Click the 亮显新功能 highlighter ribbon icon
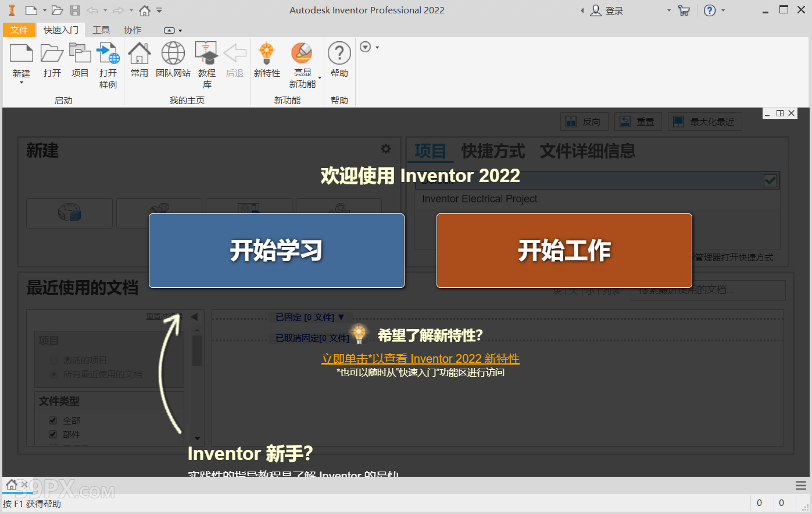Image resolution: width=812 pixels, height=514 pixels. (302, 53)
